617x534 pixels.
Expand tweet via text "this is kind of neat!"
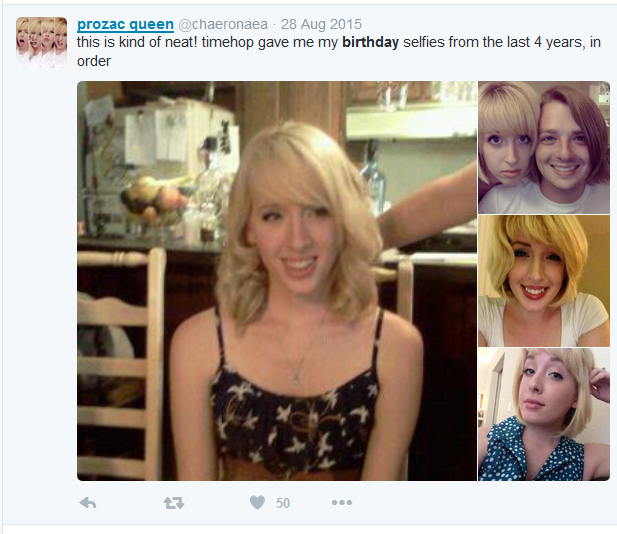pyautogui.click(x=137, y=42)
